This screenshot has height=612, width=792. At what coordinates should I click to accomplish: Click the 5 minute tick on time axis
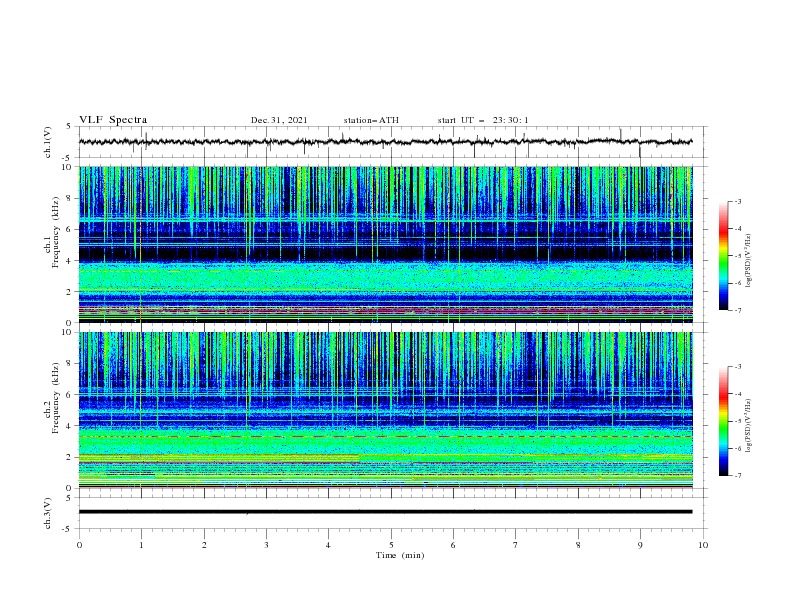[x=391, y=545]
